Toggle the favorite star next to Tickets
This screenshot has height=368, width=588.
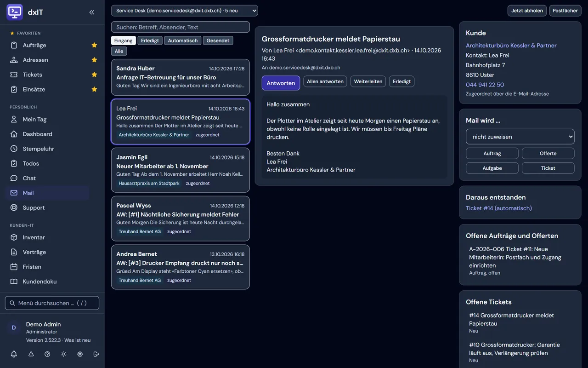click(x=94, y=75)
